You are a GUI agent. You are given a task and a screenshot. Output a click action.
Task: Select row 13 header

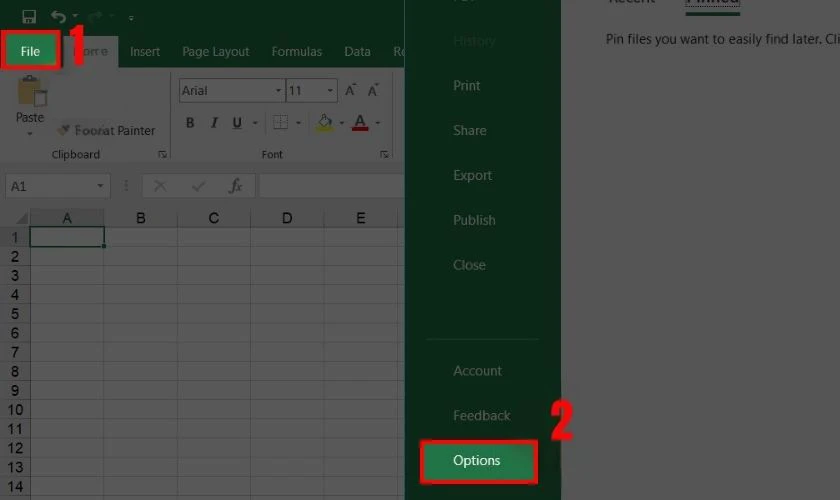click(15, 467)
